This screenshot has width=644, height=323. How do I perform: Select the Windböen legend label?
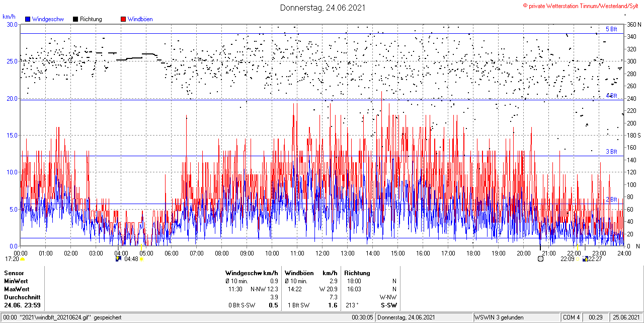pos(140,19)
